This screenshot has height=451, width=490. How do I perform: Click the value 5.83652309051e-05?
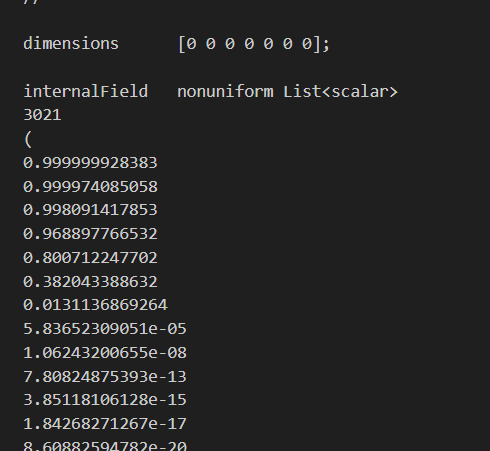click(105, 329)
